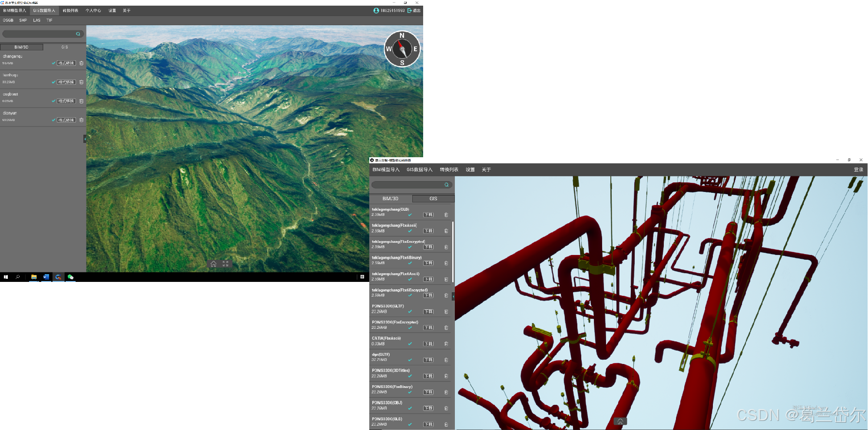Open BIM模型导入 in the pipe model window

pyautogui.click(x=386, y=170)
